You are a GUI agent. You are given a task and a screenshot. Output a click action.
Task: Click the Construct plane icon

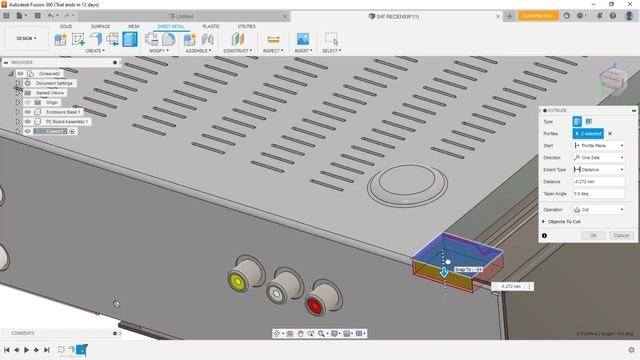[238, 39]
